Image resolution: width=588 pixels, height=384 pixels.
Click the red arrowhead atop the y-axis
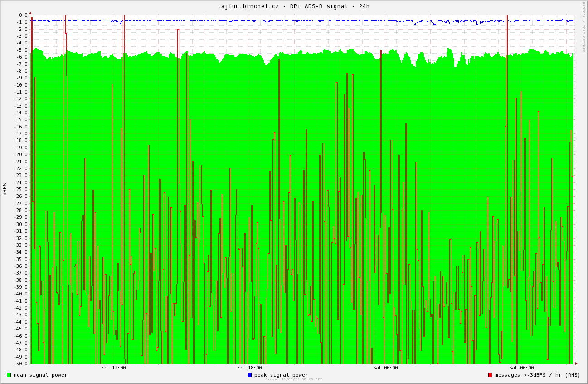[30, 13]
